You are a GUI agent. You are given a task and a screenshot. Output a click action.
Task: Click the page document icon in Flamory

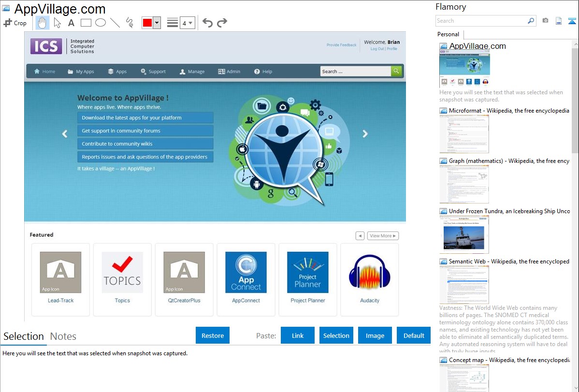(559, 21)
